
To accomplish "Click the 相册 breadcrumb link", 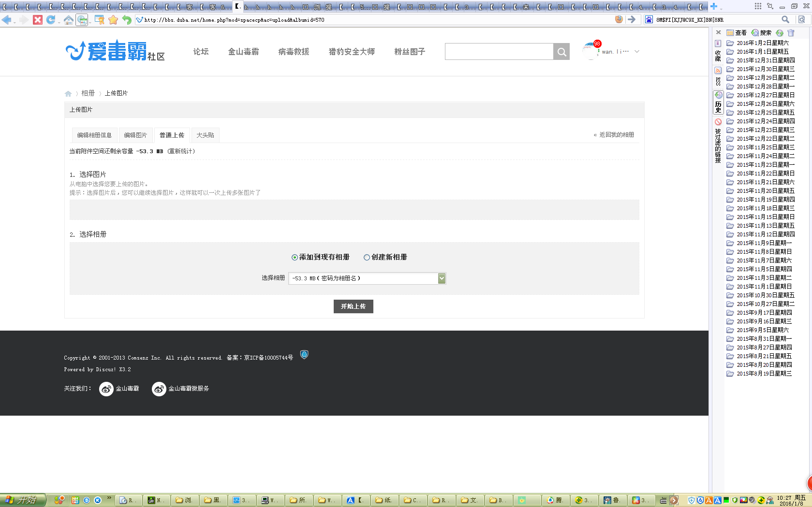I will (88, 93).
